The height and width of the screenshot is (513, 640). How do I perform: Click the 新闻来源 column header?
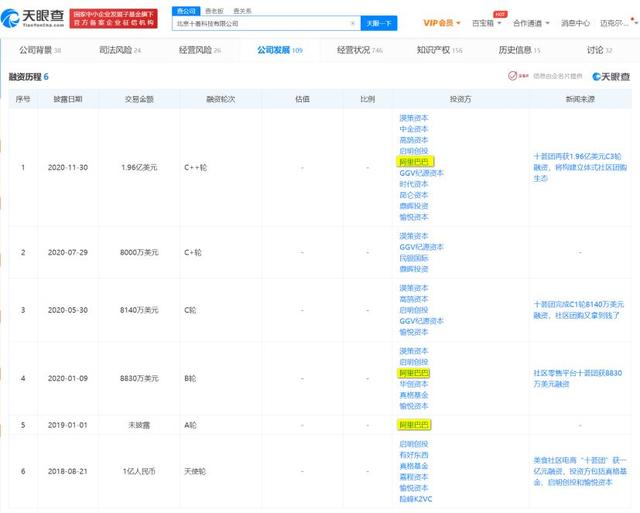(x=580, y=99)
